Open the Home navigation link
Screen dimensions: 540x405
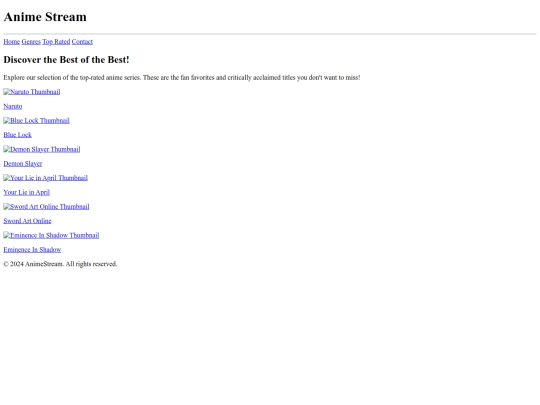[12, 42]
